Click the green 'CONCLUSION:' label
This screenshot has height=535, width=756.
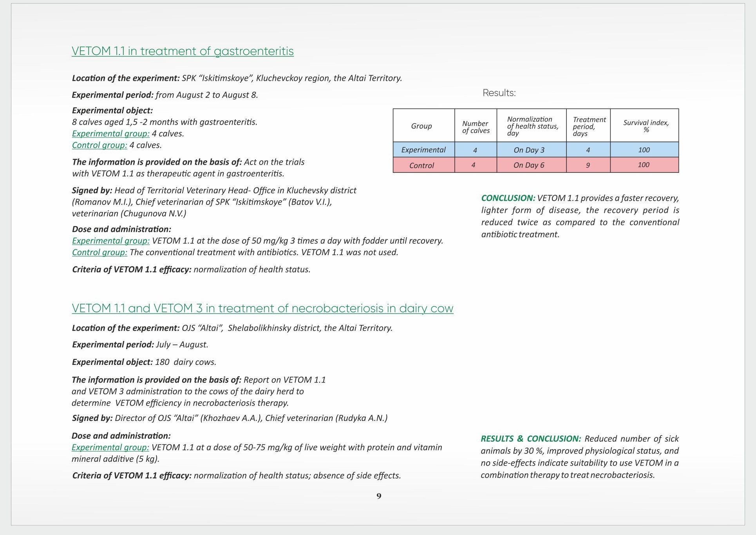click(x=508, y=198)
